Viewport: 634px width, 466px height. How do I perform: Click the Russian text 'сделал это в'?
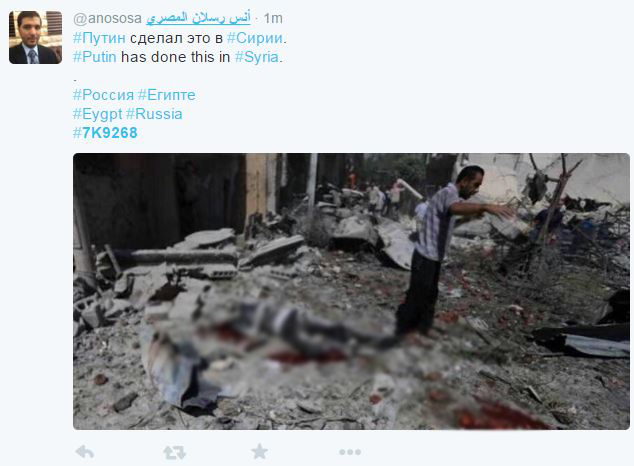(x=176, y=38)
